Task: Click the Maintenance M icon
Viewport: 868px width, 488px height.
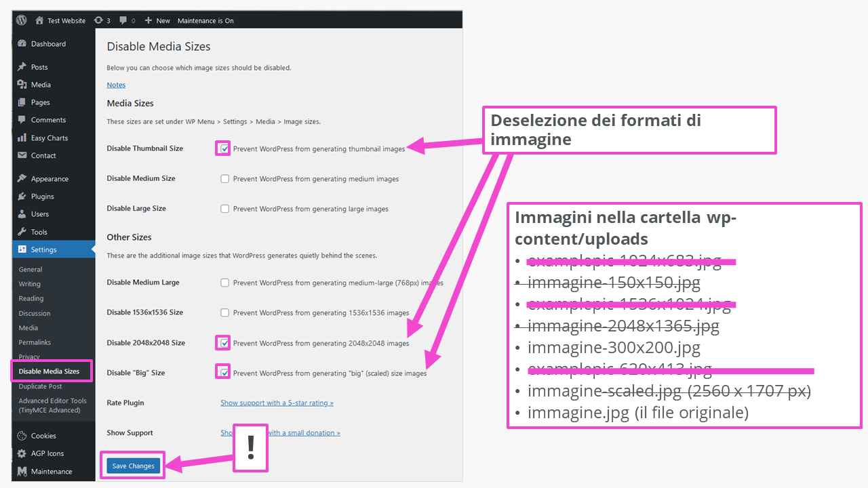Action: coord(22,471)
